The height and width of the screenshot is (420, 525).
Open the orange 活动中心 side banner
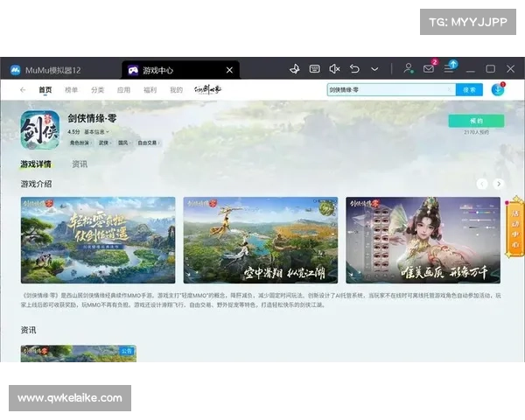515,227
